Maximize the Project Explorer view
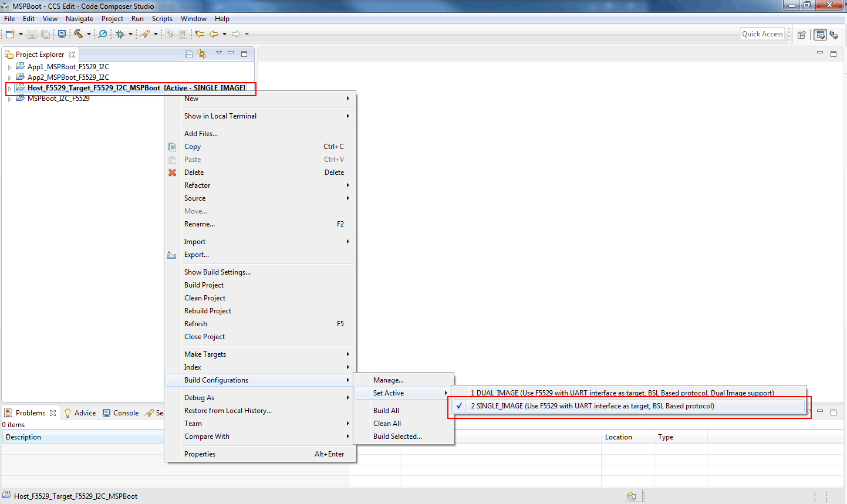This screenshot has height=504, width=847. point(244,53)
